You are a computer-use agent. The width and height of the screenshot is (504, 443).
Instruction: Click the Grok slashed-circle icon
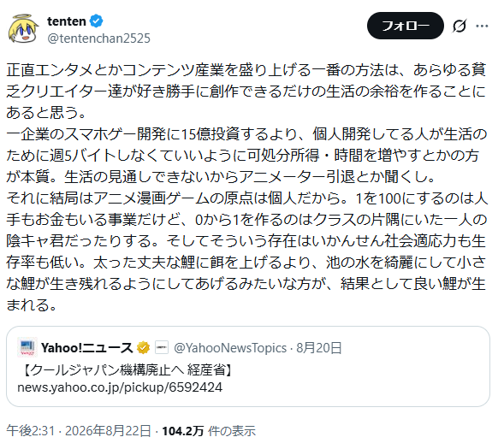(459, 26)
